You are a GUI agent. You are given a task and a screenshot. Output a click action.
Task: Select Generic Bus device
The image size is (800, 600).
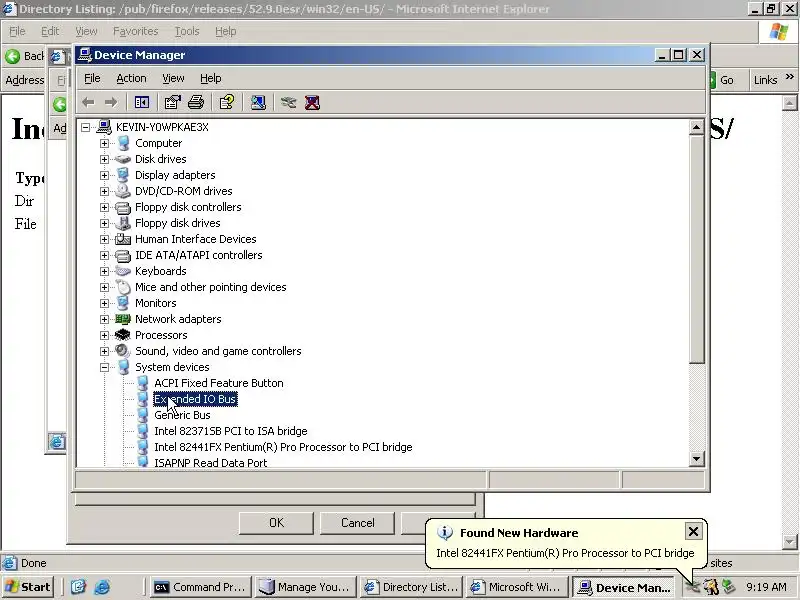click(182, 415)
